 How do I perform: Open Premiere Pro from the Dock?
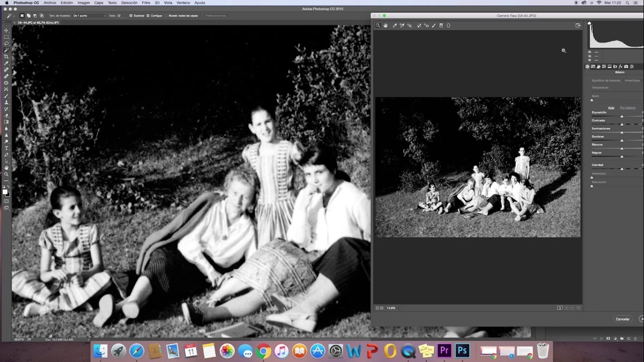click(444, 350)
